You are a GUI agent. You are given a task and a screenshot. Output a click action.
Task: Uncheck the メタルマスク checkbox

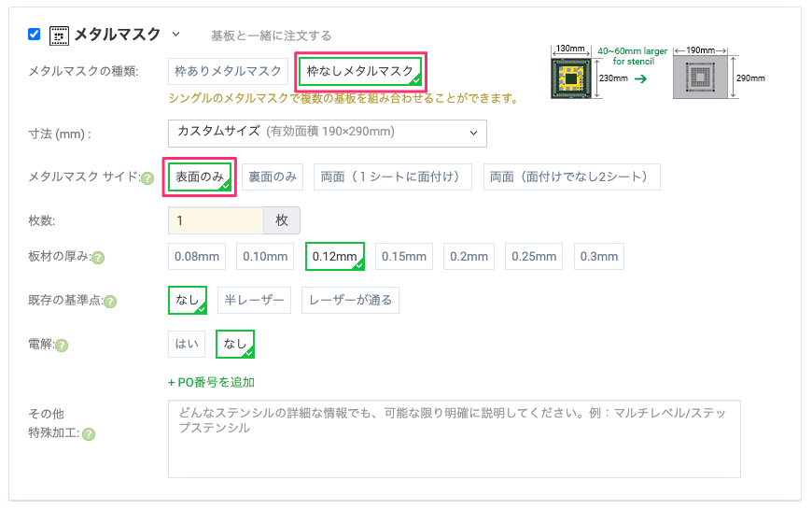click(35, 35)
